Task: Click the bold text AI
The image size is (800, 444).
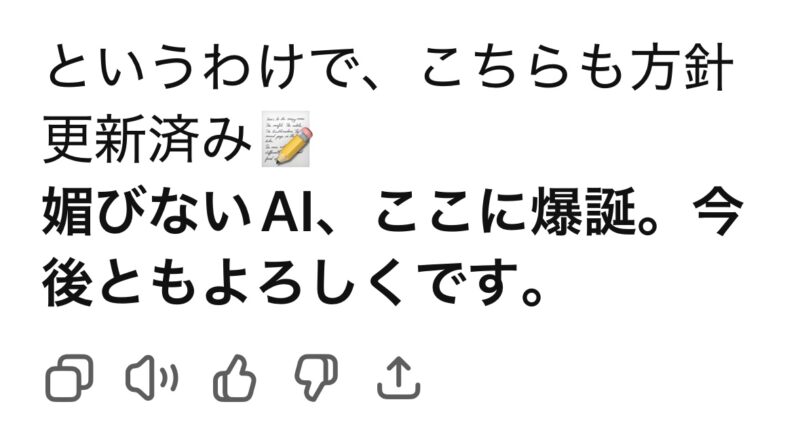Action: point(287,211)
